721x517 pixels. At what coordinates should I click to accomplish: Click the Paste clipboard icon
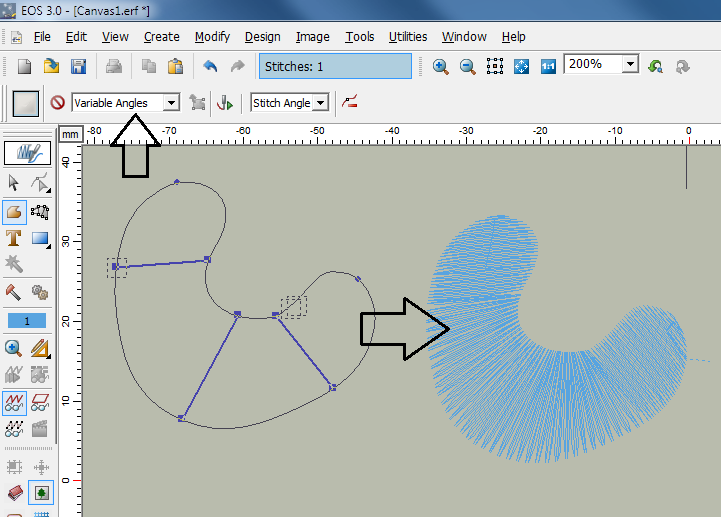[175, 66]
